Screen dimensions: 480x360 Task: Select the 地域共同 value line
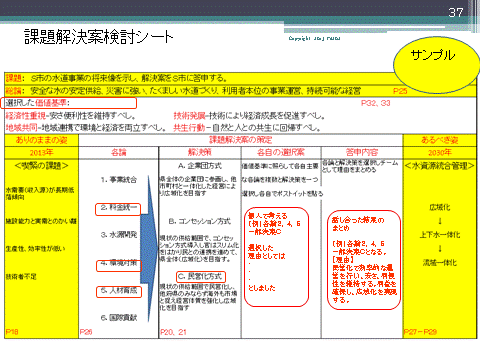click(86, 128)
